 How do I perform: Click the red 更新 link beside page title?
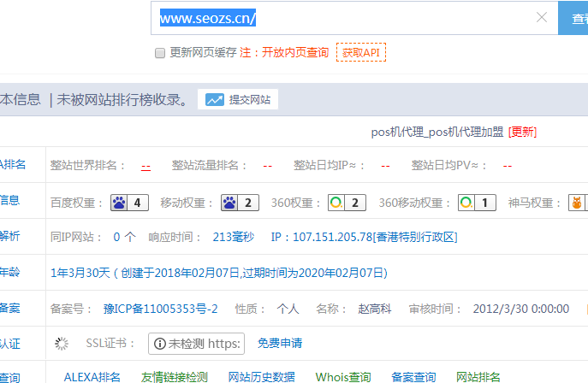click(x=522, y=132)
